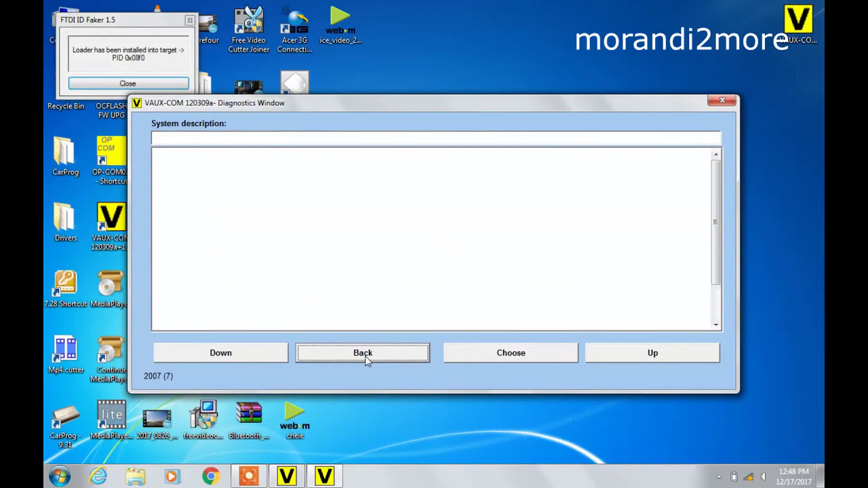This screenshot has height=488, width=868.
Task: Open the Bluetooth WinRAR archive icon
Action: pos(248,420)
